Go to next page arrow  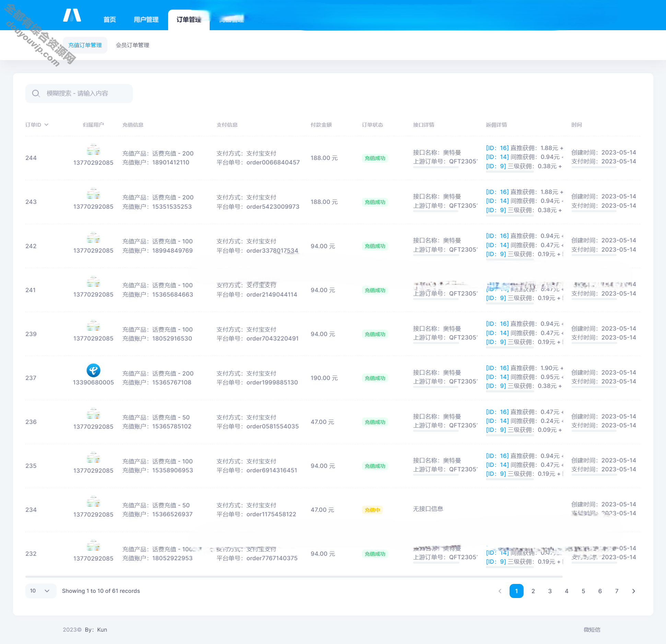pyautogui.click(x=633, y=591)
